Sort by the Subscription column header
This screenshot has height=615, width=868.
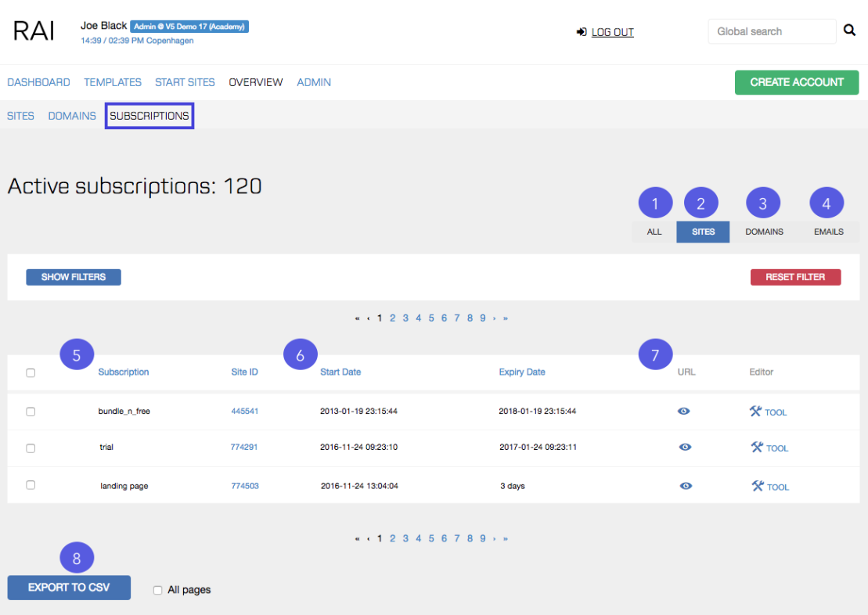[x=124, y=372]
